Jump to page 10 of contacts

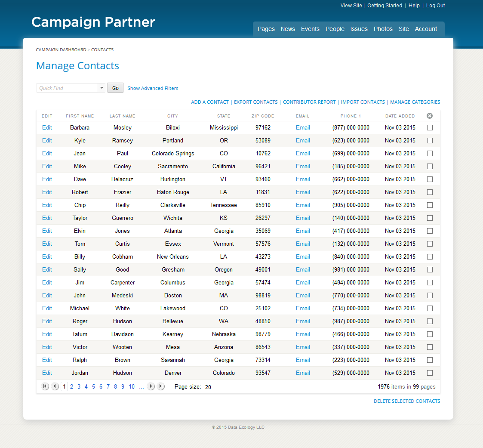pyautogui.click(x=132, y=387)
